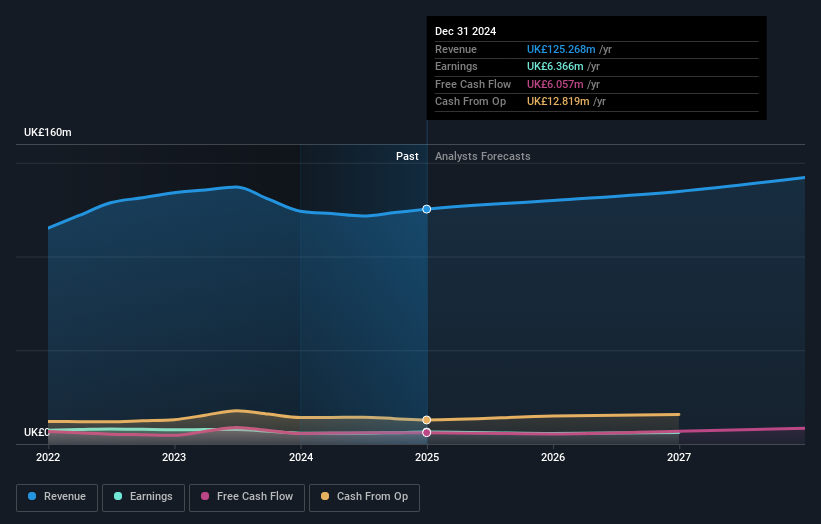Click the pink Free Cash Flow data point

[427, 432]
